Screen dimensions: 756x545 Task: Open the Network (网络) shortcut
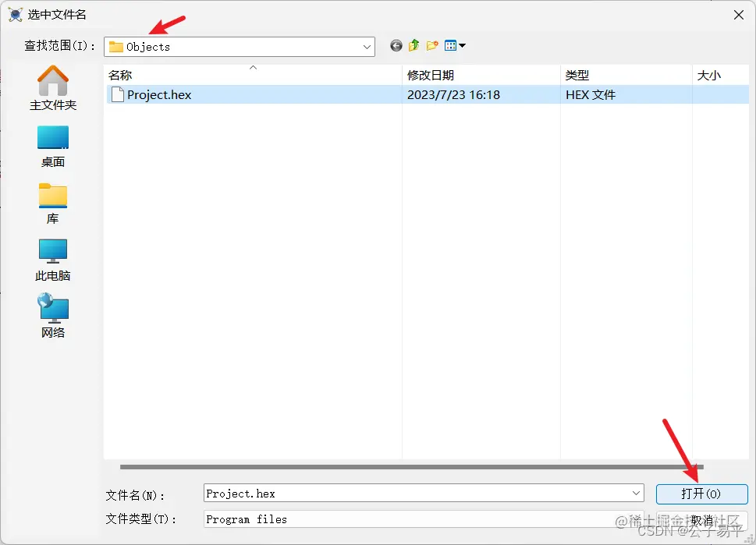click(x=53, y=316)
